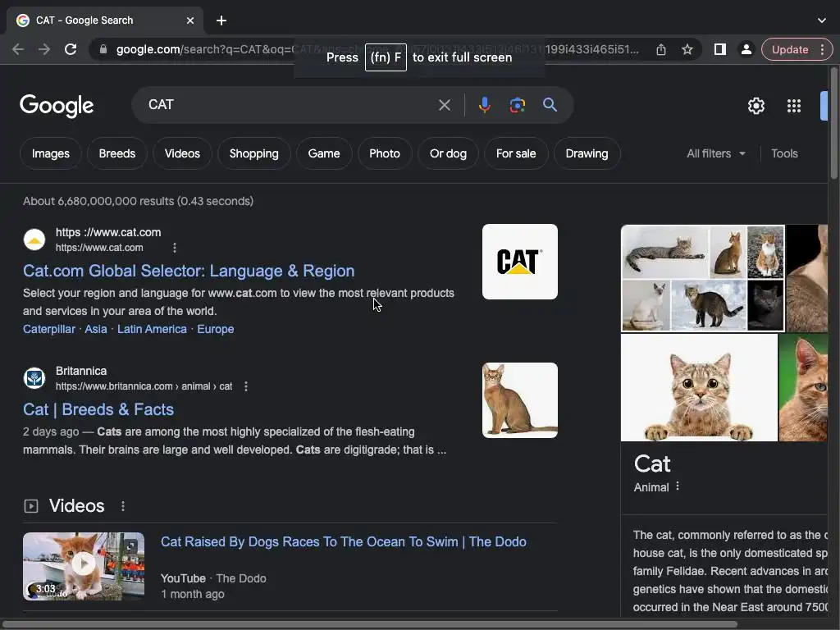This screenshot has height=630, width=840.
Task: Select the Drawing filter chip
Action: click(x=587, y=153)
